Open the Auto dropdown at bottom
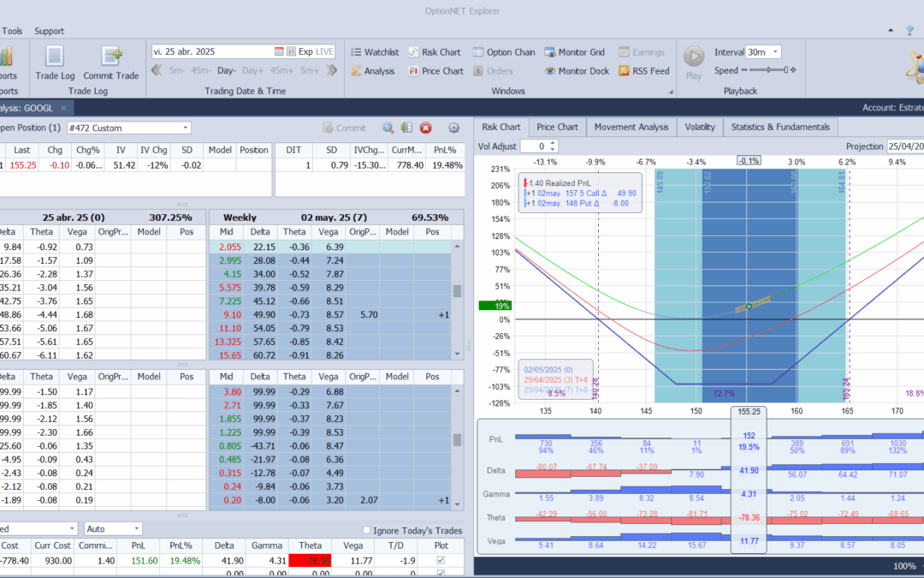The height and width of the screenshot is (578, 924). 137,528
